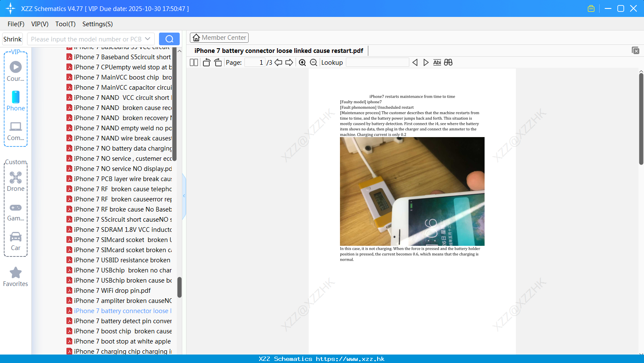
Task: Open the Game console category
Action: (16, 212)
